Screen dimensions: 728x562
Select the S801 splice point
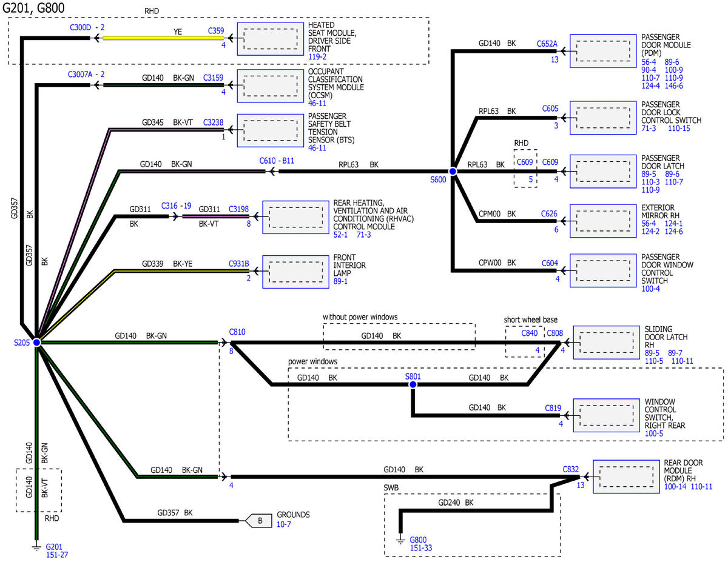coord(413,384)
